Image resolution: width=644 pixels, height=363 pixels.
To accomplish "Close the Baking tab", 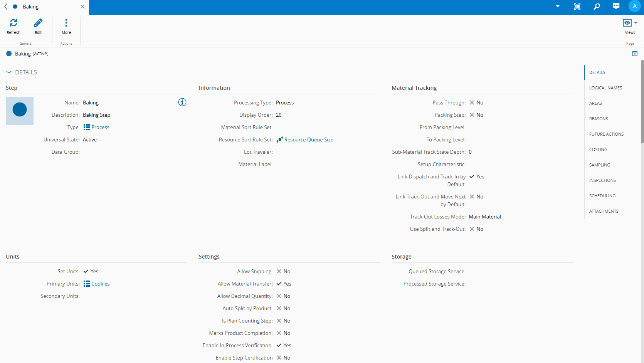I will tap(82, 7).
